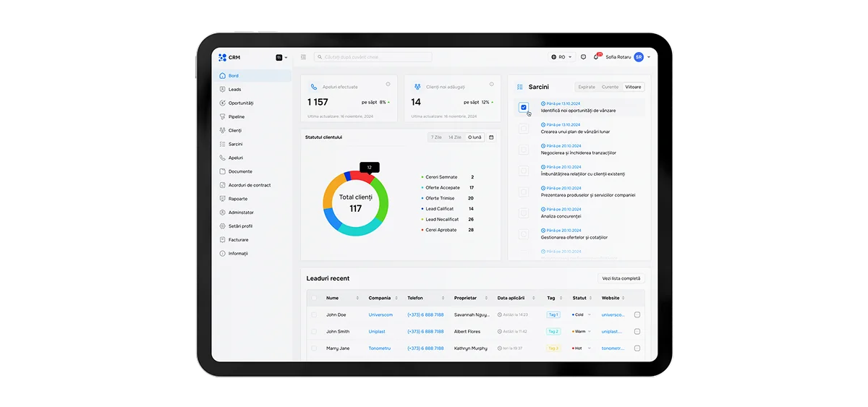Image resolution: width=868 pixels, height=407 pixels.
Task: Expand the Sofia Rotaru account menu arrow
Action: point(648,57)
